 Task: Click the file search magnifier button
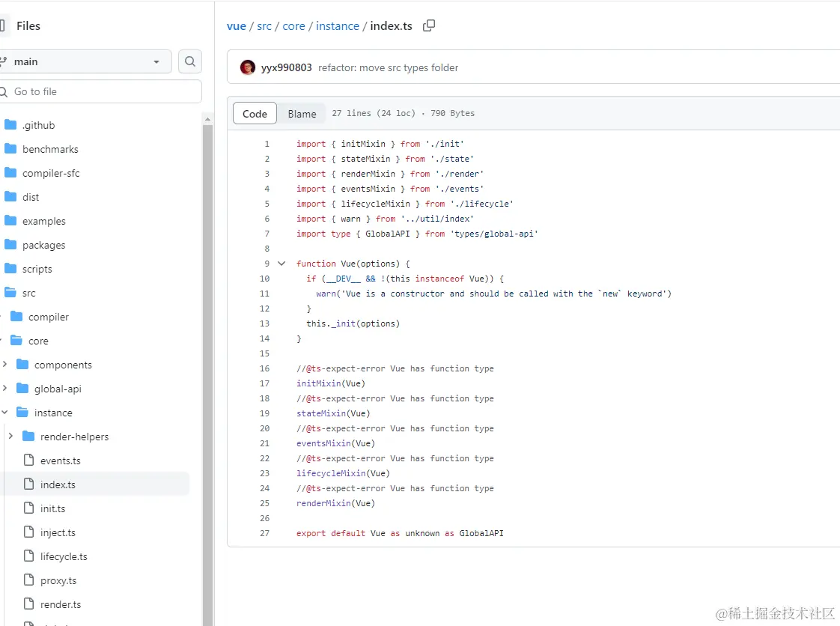189,61
